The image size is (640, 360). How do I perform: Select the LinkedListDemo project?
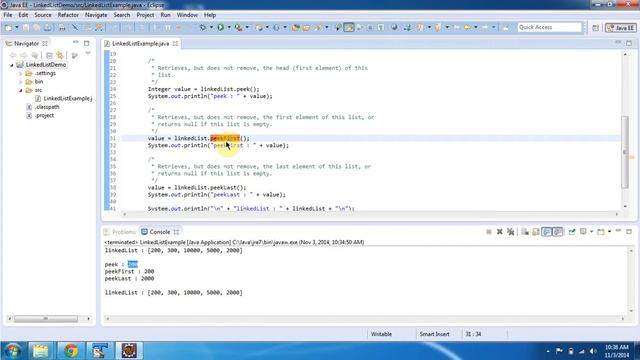tap(41, 65)
